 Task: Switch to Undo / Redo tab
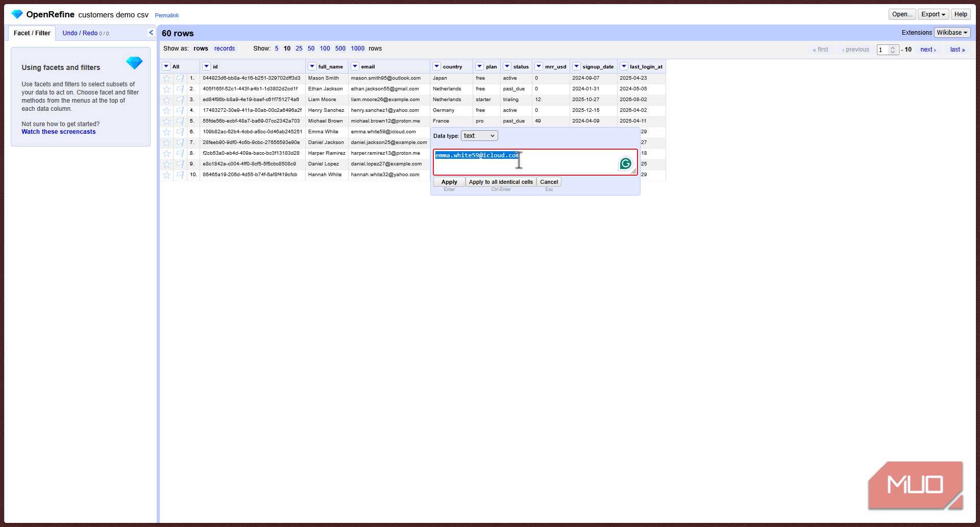point(85,33)
